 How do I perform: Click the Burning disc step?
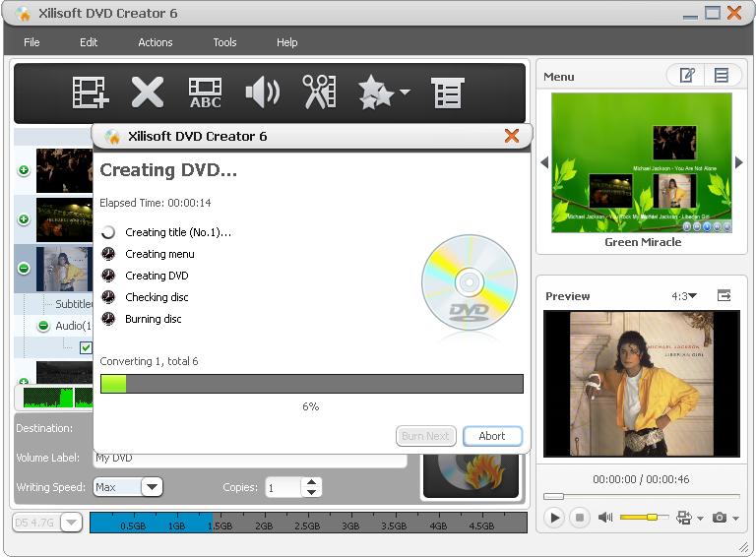pyautogui.click(x=154, y=319)
